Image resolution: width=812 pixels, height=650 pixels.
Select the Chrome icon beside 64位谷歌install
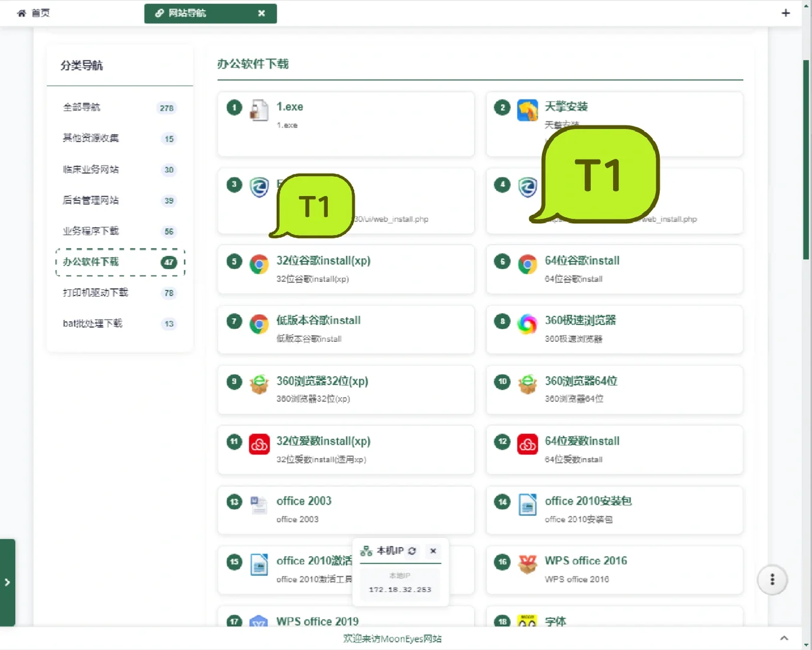(x=527, y=265)
